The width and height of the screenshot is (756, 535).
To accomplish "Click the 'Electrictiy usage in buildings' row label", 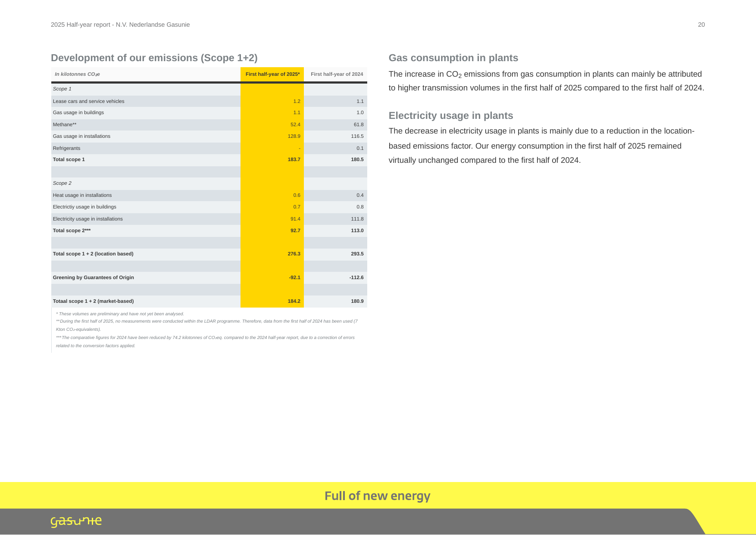I will (84, 207).
